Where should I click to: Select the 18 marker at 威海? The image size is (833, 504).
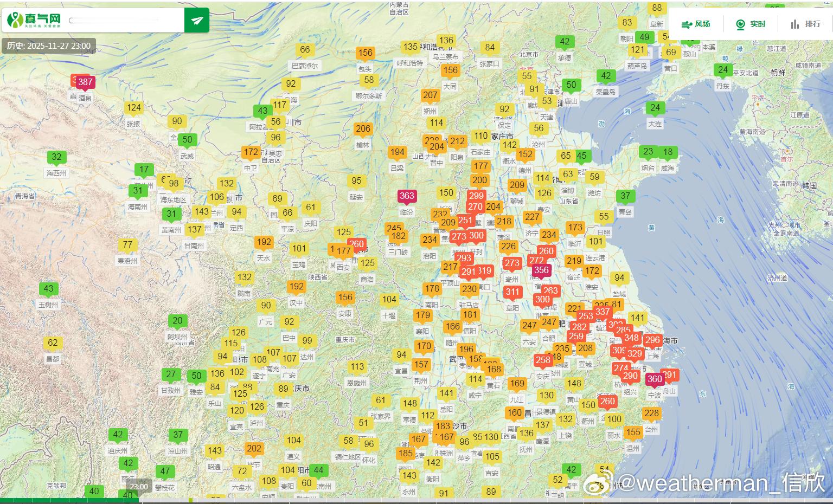pos(668,152)
